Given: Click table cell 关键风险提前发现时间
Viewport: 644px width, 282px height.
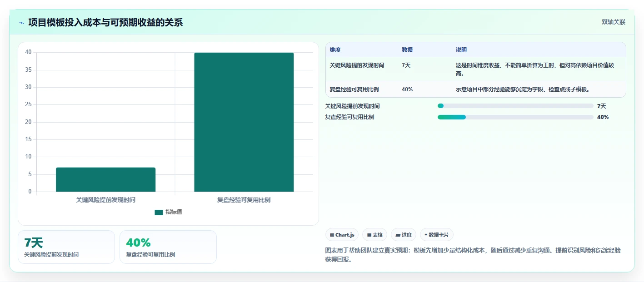Looking at the screenshot, I should click(357, 65).
